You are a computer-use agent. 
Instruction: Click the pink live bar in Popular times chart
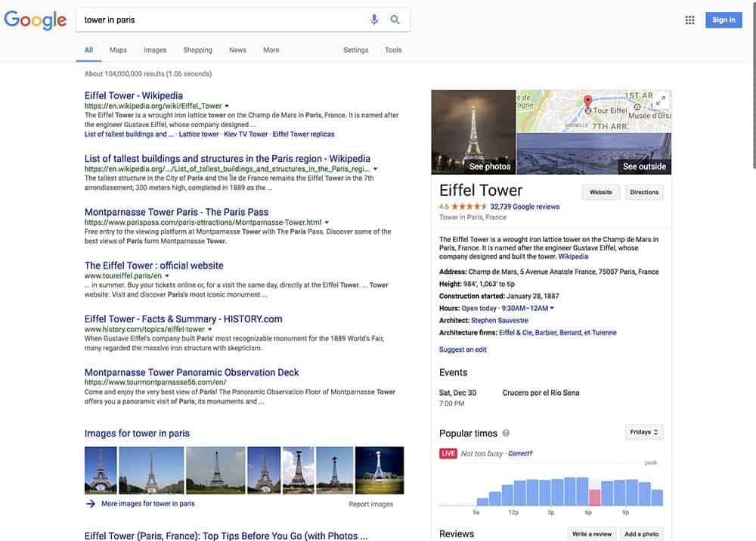(x=594, y=497)
